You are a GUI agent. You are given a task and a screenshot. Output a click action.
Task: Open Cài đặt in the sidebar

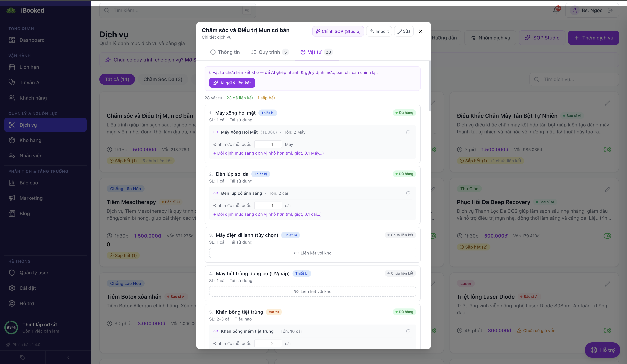click(x=45, y=288)
